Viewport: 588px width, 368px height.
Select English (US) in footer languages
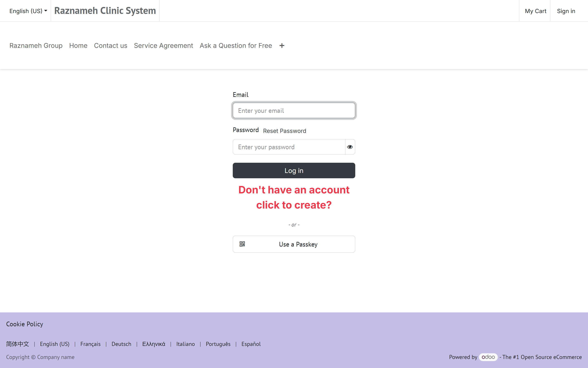(55, 344)
